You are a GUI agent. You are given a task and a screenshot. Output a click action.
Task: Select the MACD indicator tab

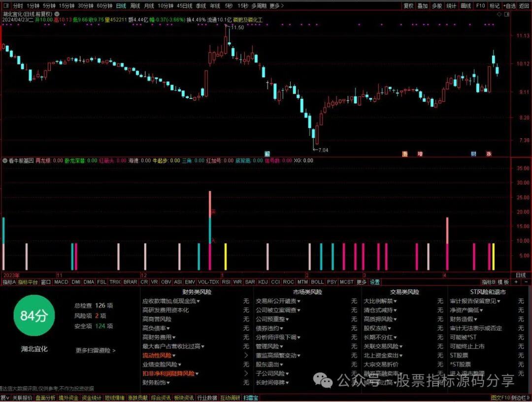(61, 282)
